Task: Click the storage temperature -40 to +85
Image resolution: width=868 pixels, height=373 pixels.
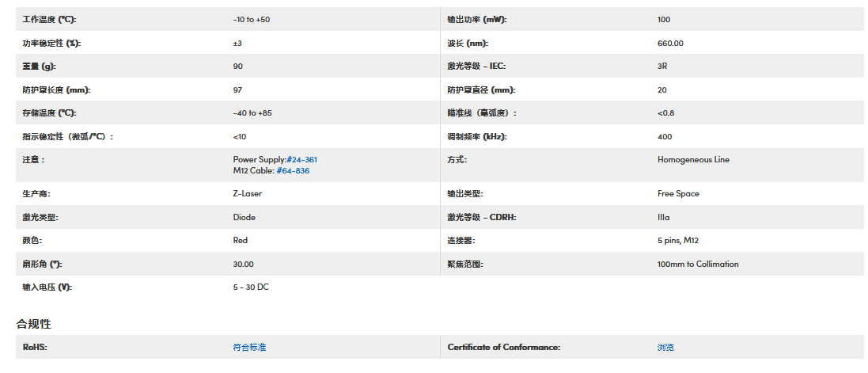Action: pos(252,113)
